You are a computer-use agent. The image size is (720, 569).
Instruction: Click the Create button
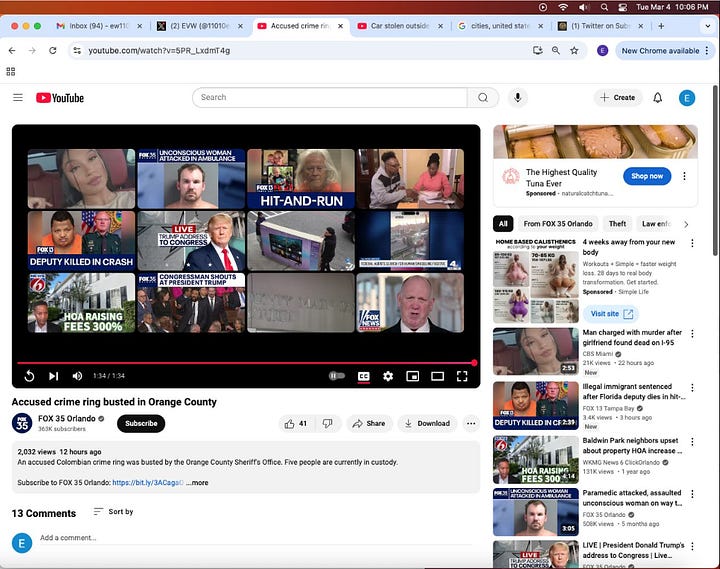(618, 97)
